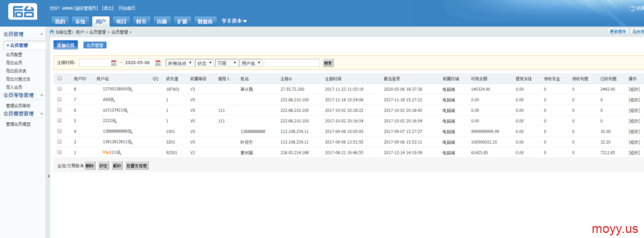Image resolution: width=644 pixels, height=238 pixels.
Task: Click the 后台 logo
Action: point(23,11)
